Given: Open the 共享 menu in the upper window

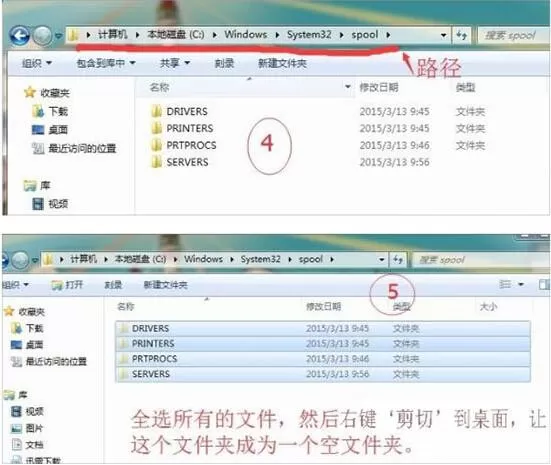Looking at the screenshot, I should click(x=175, y=63).
